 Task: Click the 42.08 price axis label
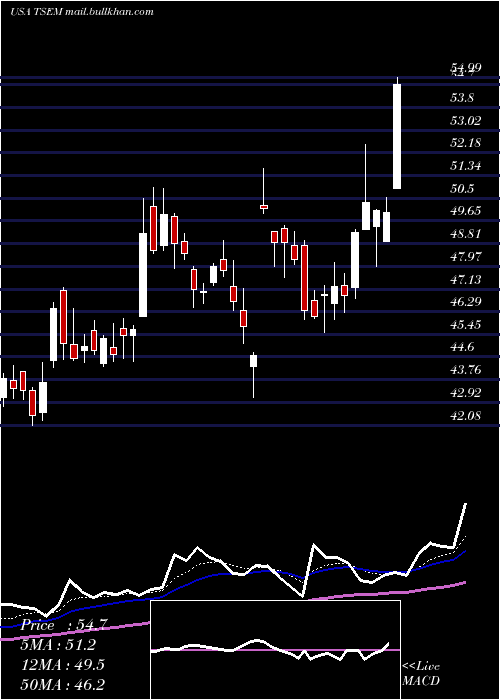(466, 416)
